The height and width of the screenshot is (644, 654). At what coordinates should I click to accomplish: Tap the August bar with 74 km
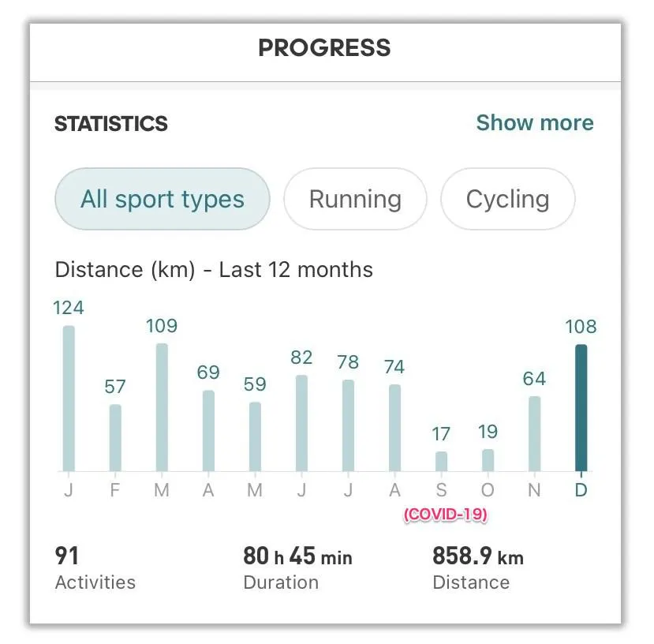point(394,428)
